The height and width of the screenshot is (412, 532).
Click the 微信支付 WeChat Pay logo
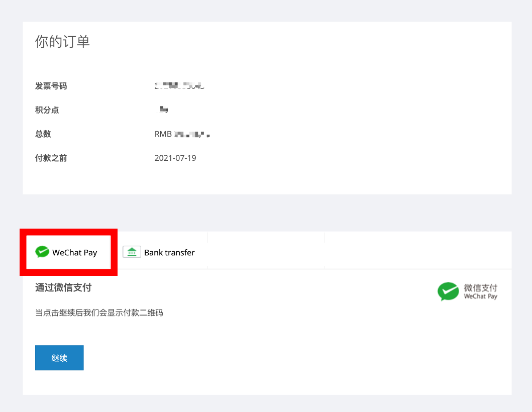click(x=468, y=291)
